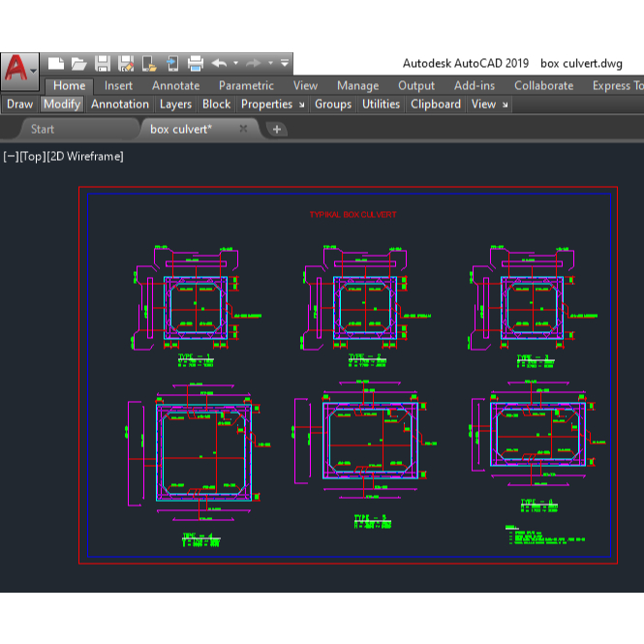Expand the Draw panel
The height and width of the screenshot is (644, 644).
19,105
